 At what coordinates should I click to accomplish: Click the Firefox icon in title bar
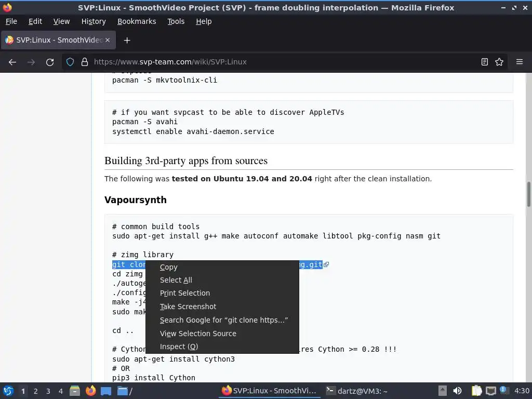pyautogui.click(x=7, y=7)
